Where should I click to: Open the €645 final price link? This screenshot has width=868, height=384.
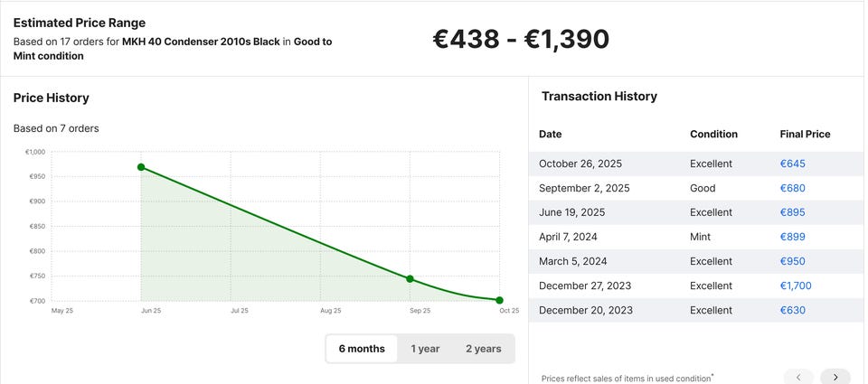(x=792, y=164)
